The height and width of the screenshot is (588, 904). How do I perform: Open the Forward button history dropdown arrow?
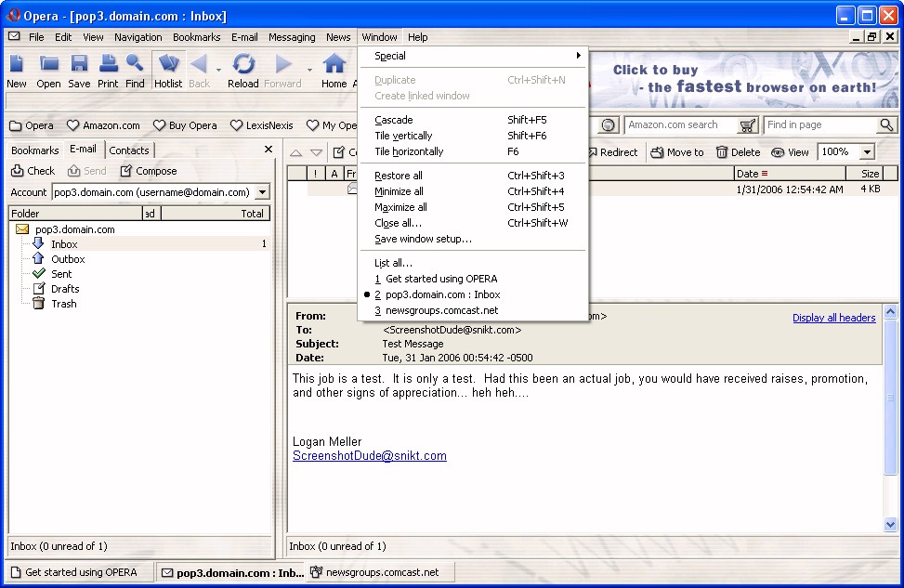pos(309,70)
